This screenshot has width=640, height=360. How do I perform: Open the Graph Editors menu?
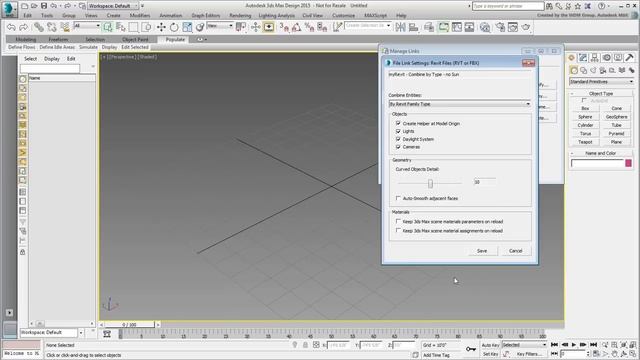coord(206,16)
